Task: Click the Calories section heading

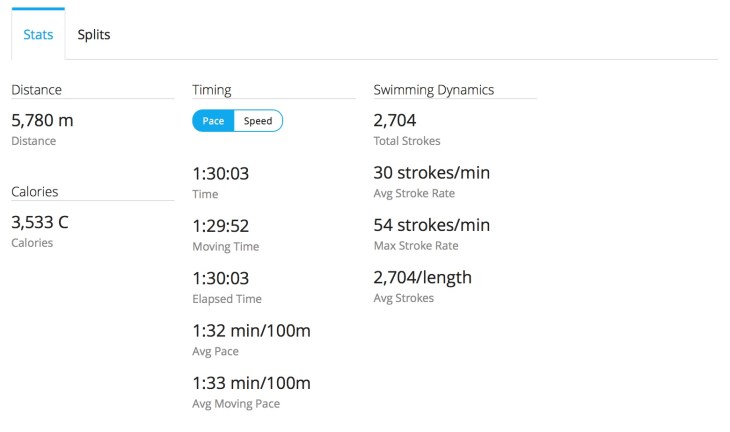Action: pos(35,191)
